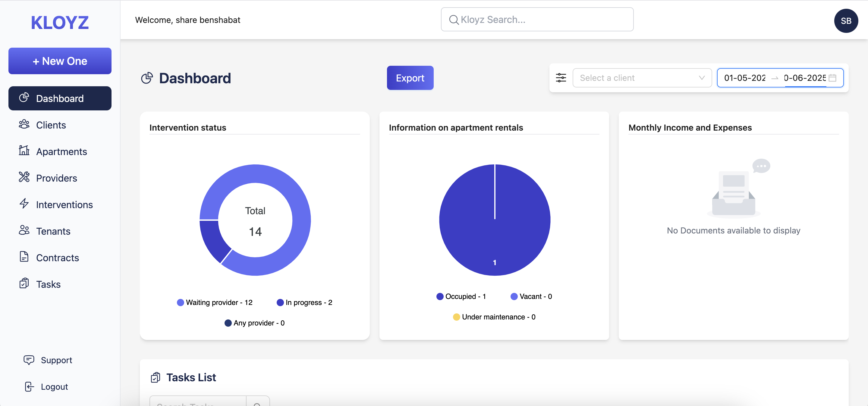
Task: Click the Support chat icon
Action: pyautogui.click(x=29, y=360)
